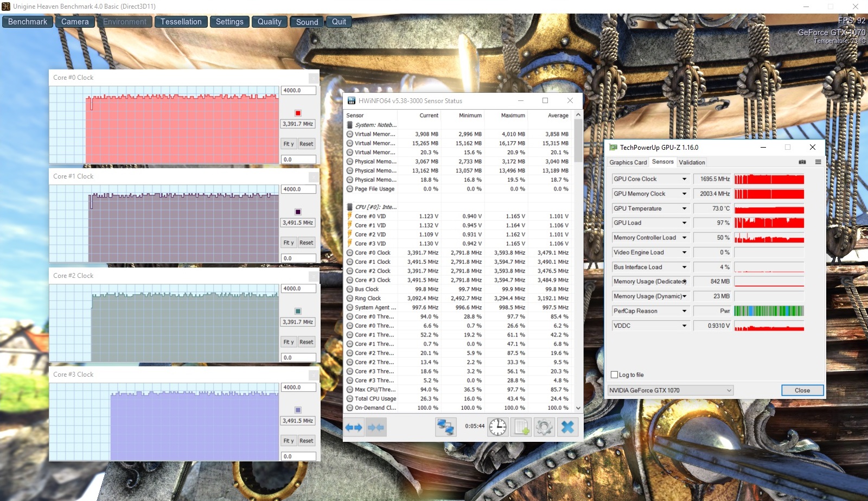This screenshot has height=501, width=868.
Task: Enable the Log to file checkbox
Action: (x=615, y=375)
